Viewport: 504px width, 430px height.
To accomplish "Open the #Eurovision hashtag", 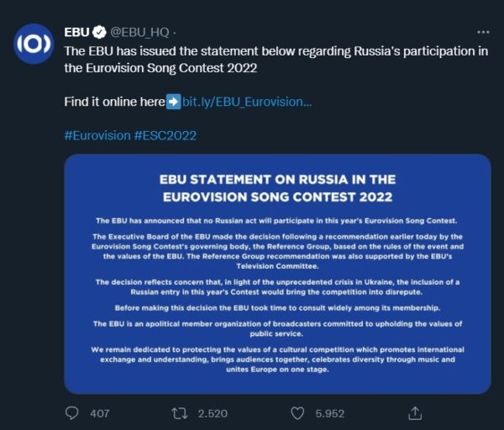I will 97,134.
